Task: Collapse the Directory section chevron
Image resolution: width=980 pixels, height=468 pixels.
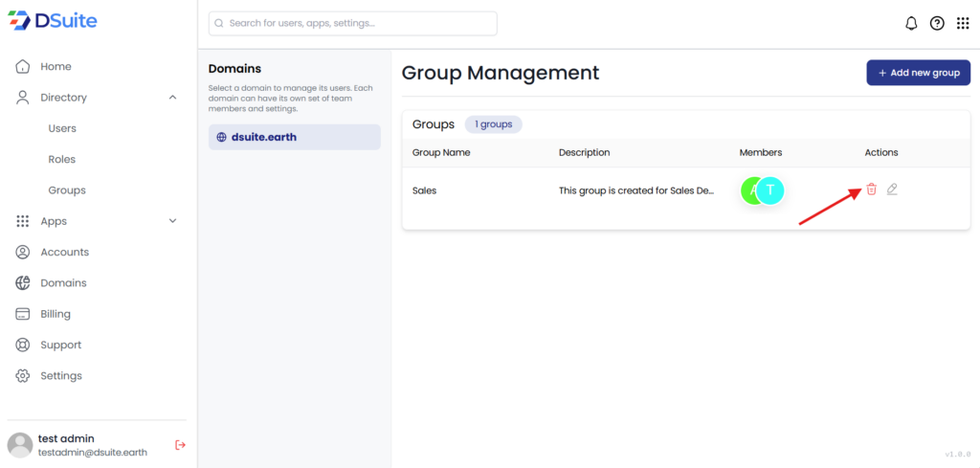Action: [x=172, y=98]
